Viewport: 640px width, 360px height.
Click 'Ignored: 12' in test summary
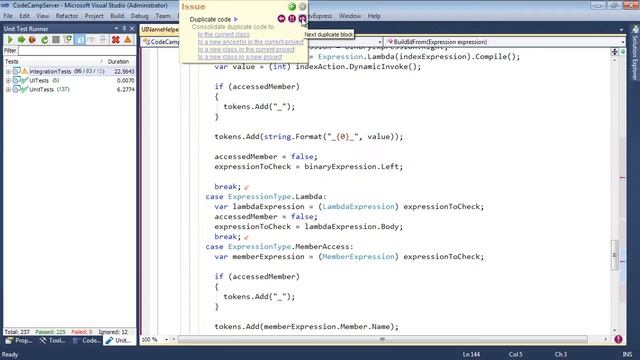coord(113,332)
